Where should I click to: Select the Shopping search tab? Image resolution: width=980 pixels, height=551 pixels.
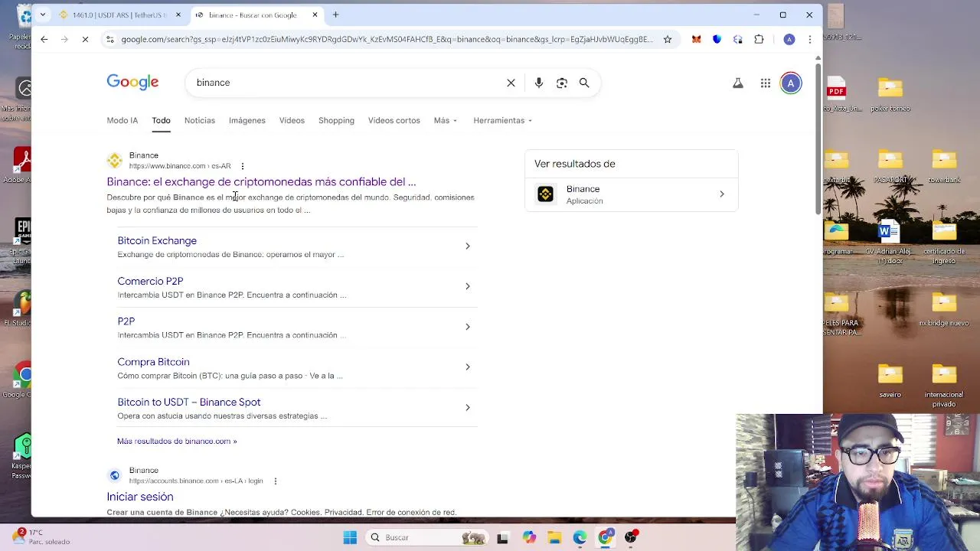coord(336,120)
